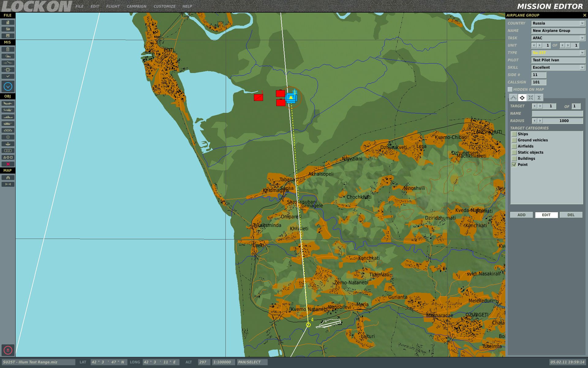Screen dimensions: 588x368
Task: Click the three linked rings icon
Action: (8, 151)
